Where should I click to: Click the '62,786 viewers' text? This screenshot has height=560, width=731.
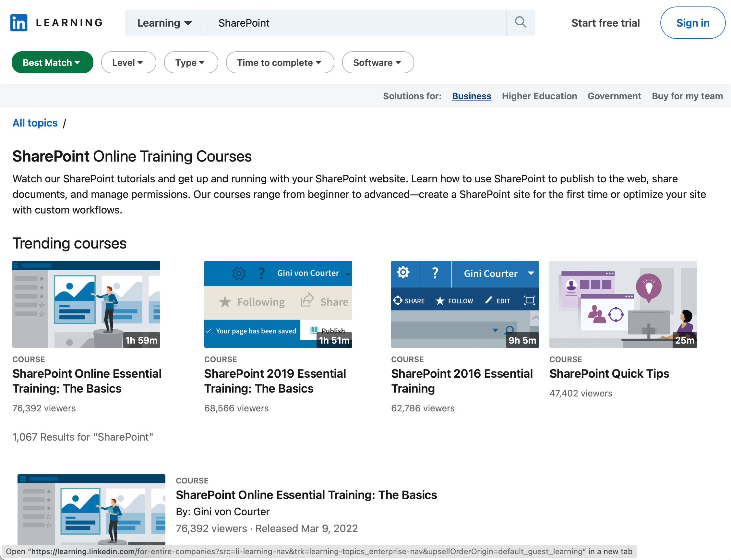pos(423,408)
